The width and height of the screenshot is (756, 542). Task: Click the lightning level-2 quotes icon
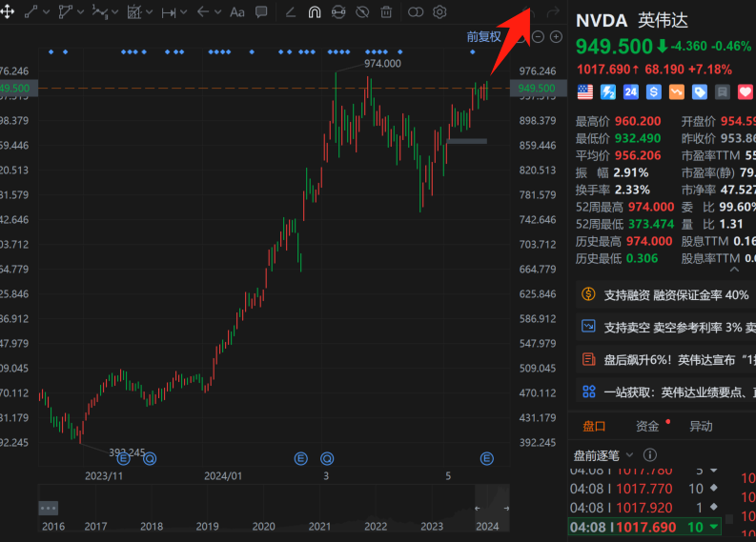[x=608, y=92]
